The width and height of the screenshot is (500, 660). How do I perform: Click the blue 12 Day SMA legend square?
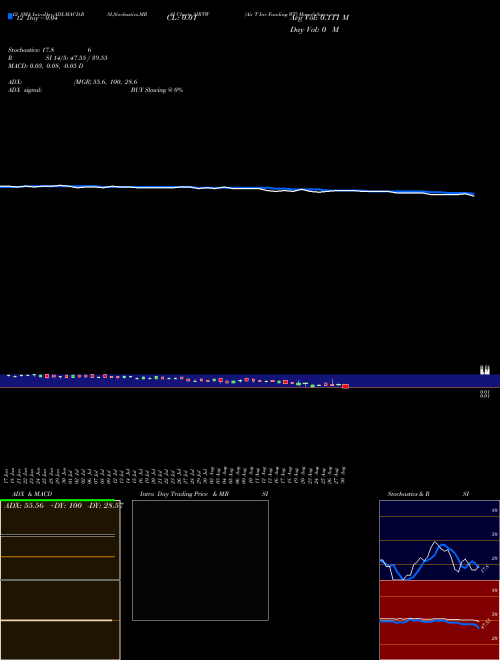tap(10, 16)
